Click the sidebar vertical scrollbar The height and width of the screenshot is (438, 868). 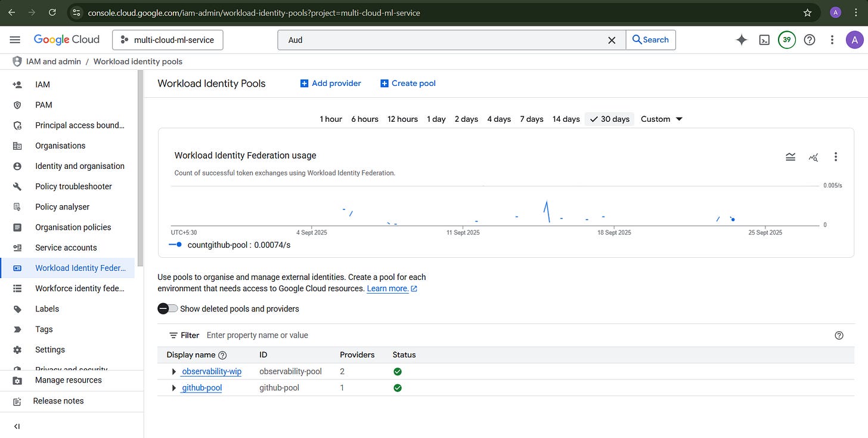pyautogui.click(x=141, y=168)
